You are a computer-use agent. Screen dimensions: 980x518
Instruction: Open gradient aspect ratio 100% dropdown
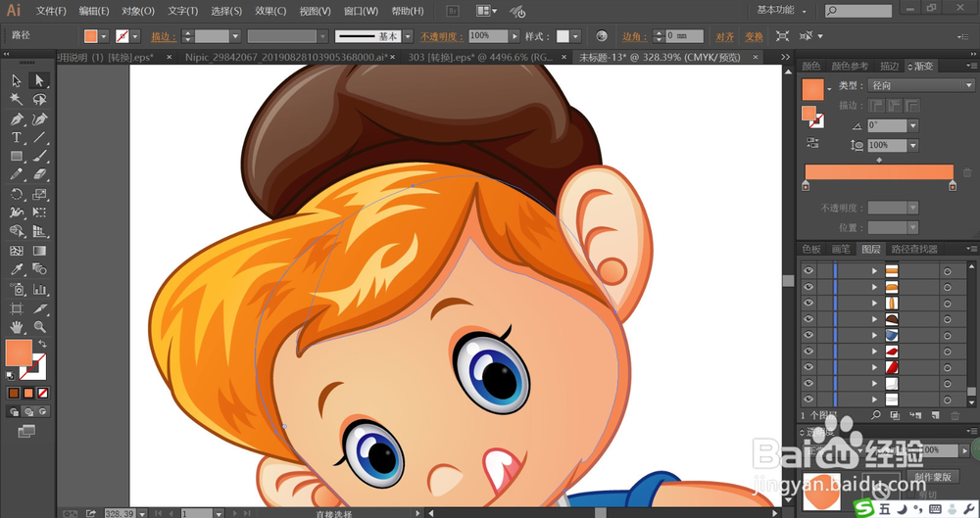[913, 145]
